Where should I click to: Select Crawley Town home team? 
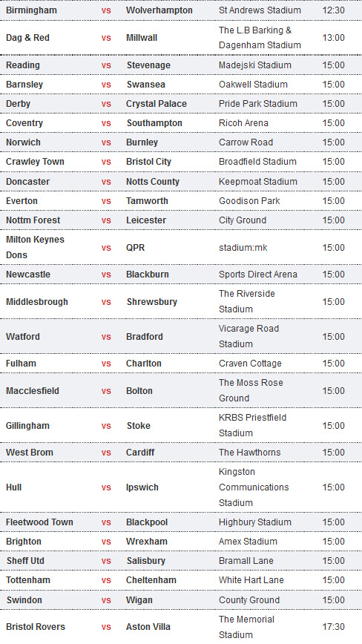35,162
